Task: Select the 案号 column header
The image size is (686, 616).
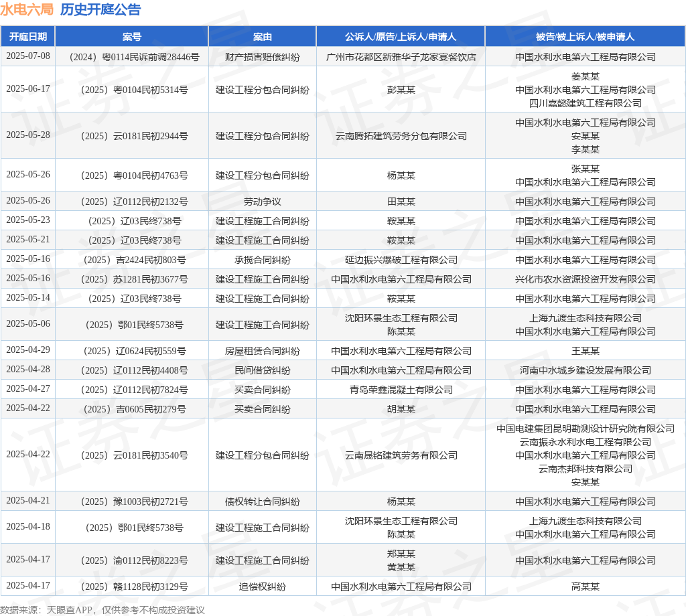Action: pyautogui.click(x=132, y=37)
